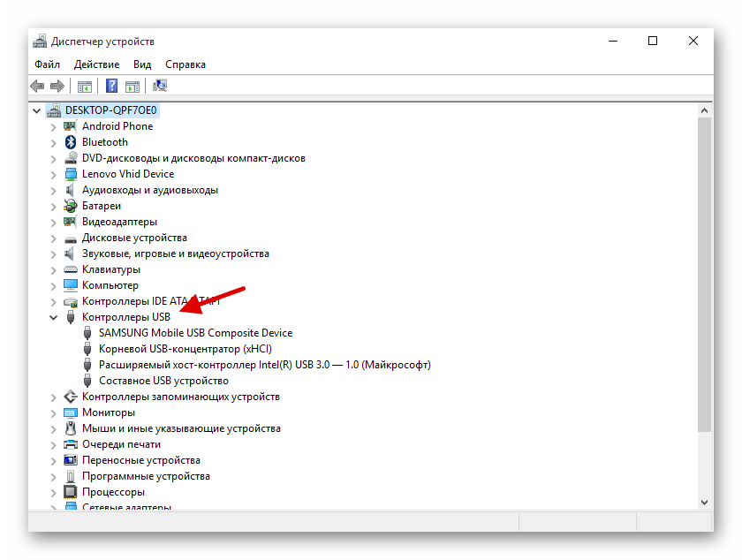
Task: Expand the Программные устройства category
Action: click(54, 476)
